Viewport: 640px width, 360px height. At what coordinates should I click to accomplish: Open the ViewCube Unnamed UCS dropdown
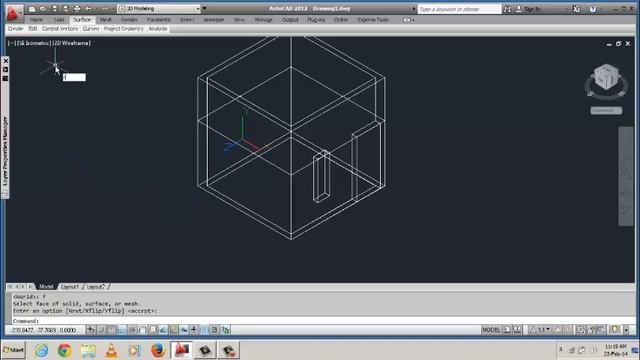point(606,111)
